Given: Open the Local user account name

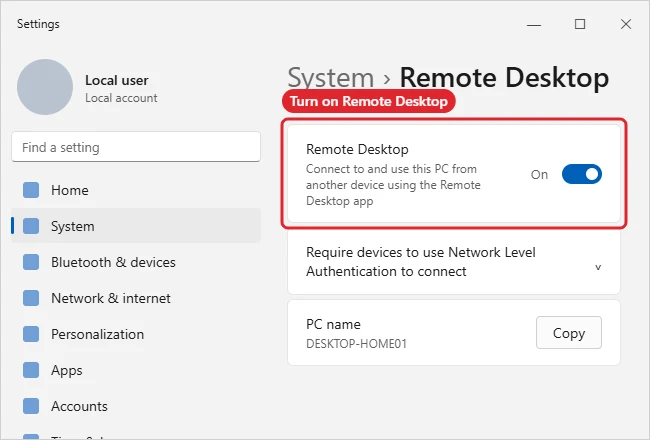Looking at the screenshot, I should (116, 80).
